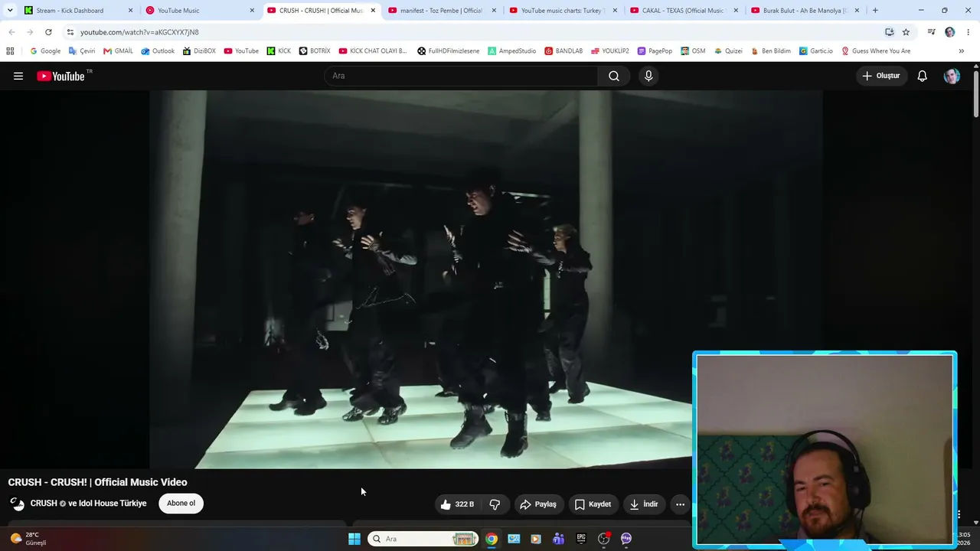Screen dimensions: 980x551
Task: Open the BANDLAB bookmark
Action: coord(563,51)
